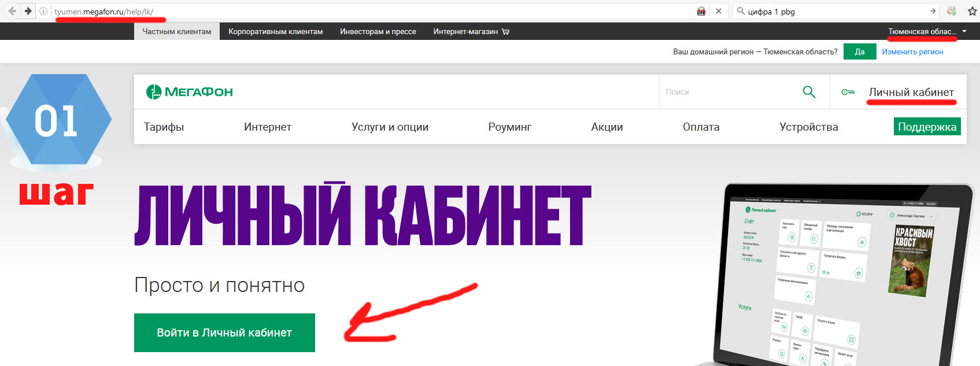Open the Услуги и опции menu
The height and width of the screenshot is (366, 980).
coord(390,127)
